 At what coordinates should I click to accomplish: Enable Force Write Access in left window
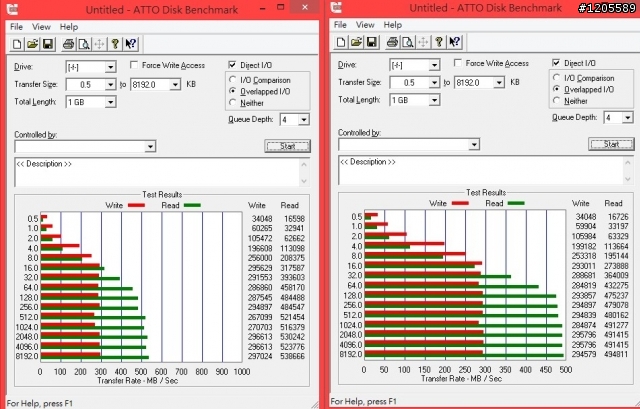(134, 65)
